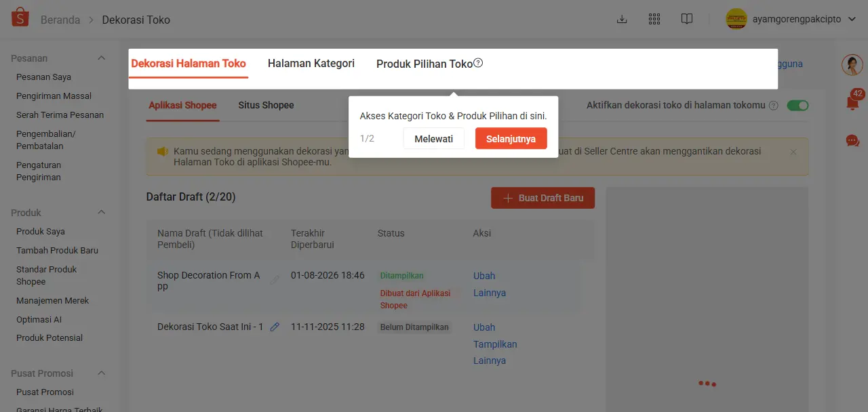
Task: Click the megaphone icon in notice
Action: tap(163, 151)
